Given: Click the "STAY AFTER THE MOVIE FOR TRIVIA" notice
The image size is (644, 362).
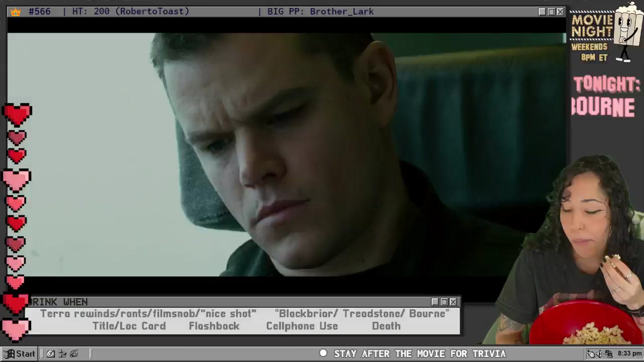Looking at the screenshot, I should 420,354.
